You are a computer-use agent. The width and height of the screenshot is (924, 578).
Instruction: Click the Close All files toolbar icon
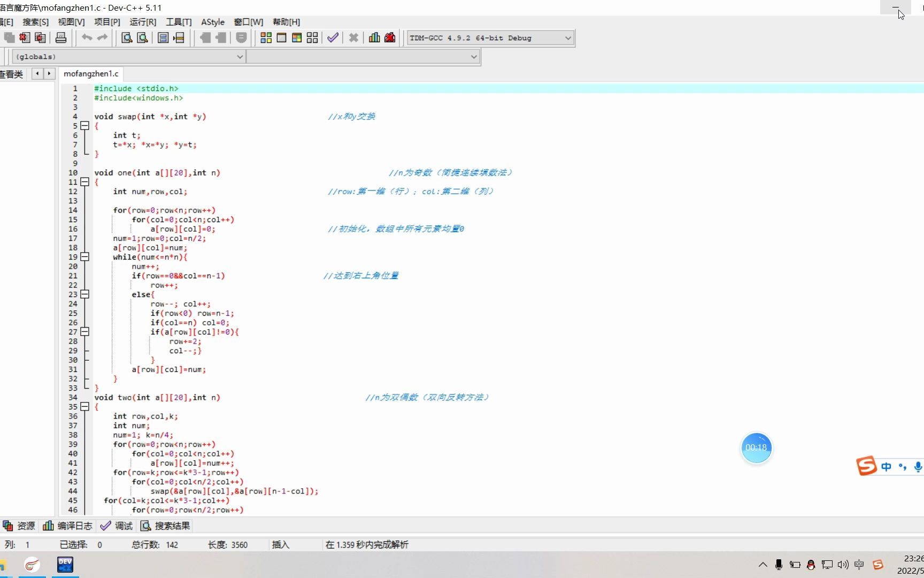click(40, 37)
